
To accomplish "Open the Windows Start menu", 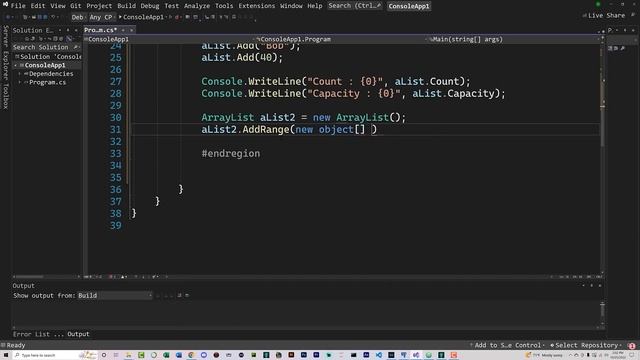I will coord(6,355).
